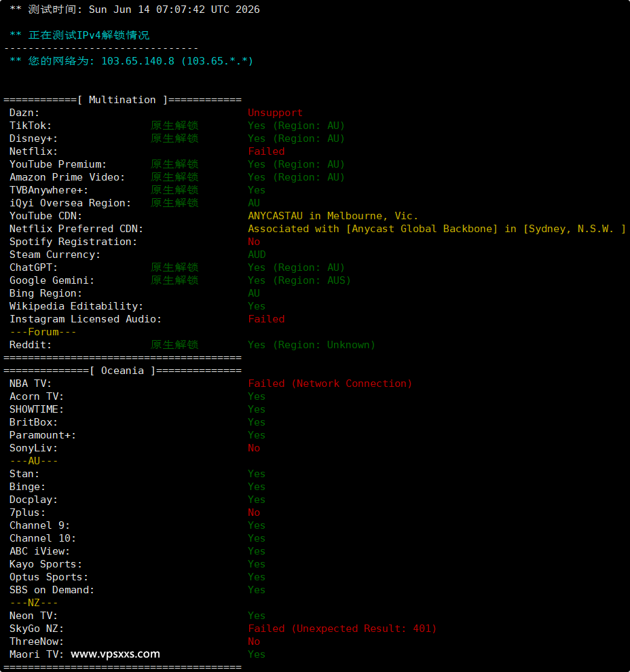Click 'Failed (Unexpected Result: 401)' for SkyGo NZ

(342, 629)
